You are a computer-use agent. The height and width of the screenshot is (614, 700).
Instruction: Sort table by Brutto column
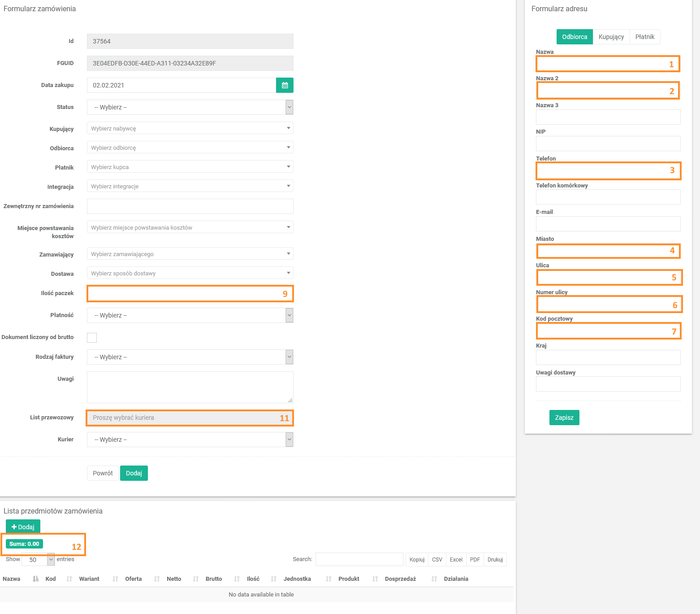coord(214,579)
